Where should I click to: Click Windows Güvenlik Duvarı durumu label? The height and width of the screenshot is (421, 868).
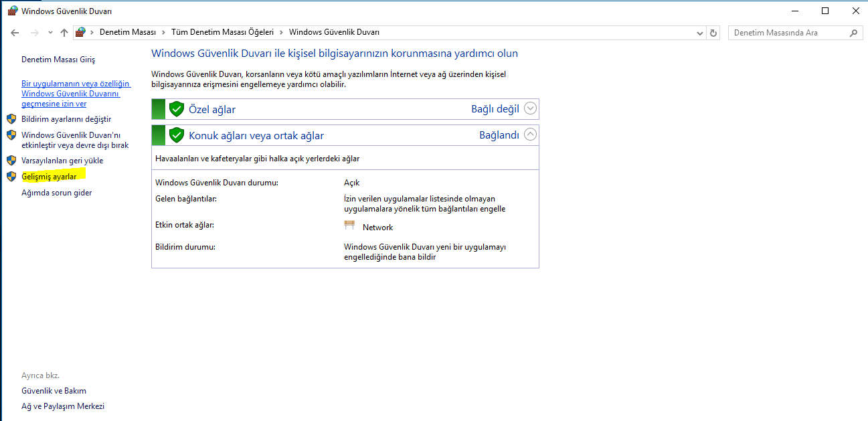coord(216,183)
